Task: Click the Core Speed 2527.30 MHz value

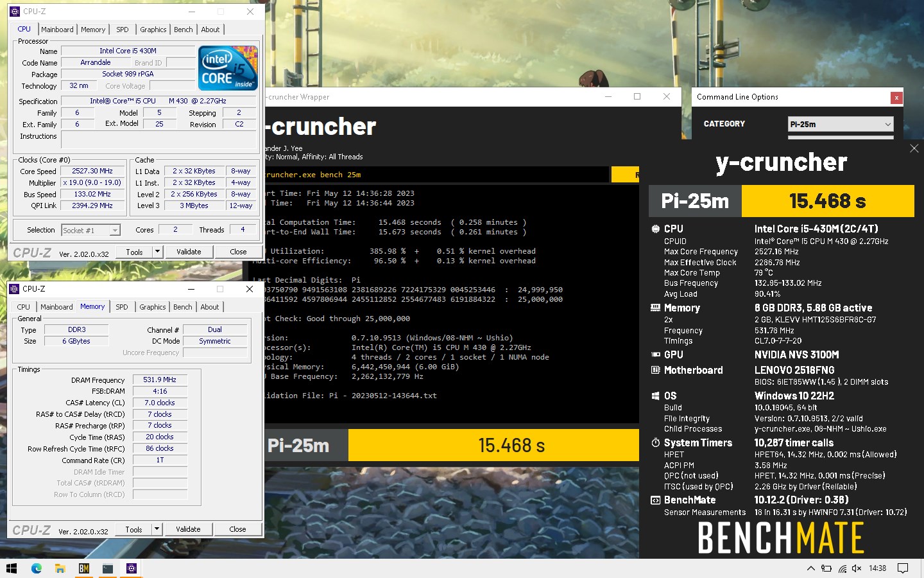Action: tap(92, 171)
